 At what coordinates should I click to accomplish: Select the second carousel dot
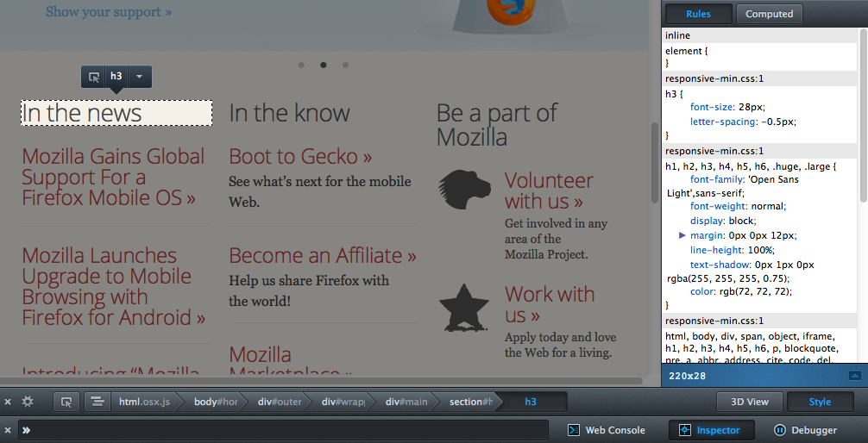[x=324, y=65]
